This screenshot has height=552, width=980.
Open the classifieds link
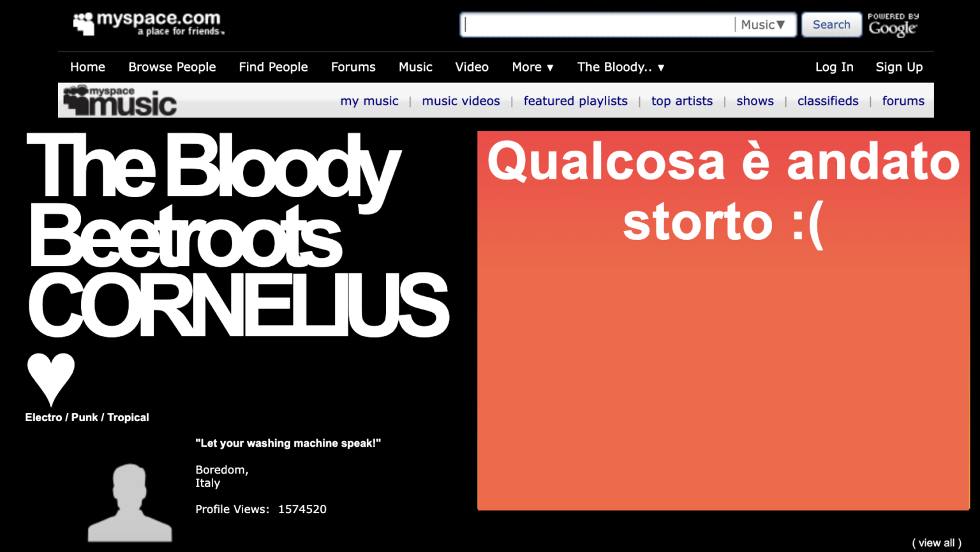point(828,101)
